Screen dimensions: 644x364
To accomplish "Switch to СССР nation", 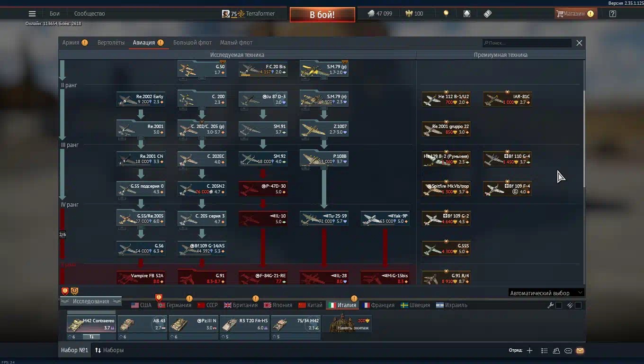I will (x=207, y=305).
